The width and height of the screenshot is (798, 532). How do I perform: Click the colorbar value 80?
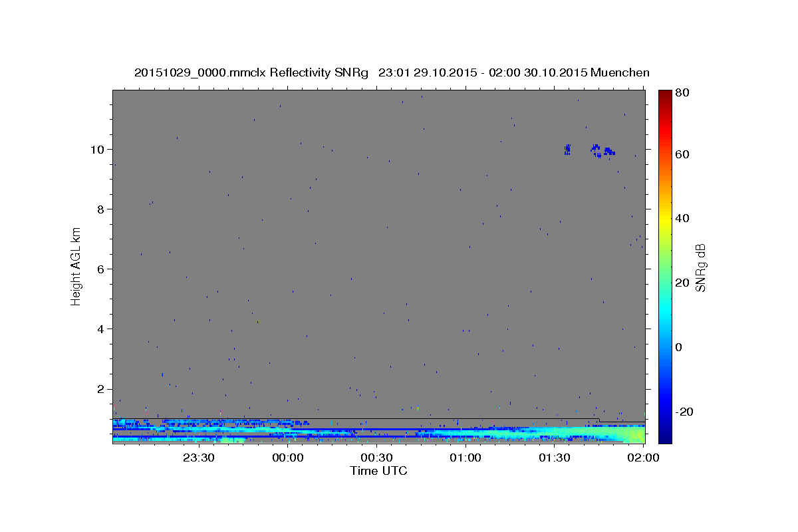[683, 92]
